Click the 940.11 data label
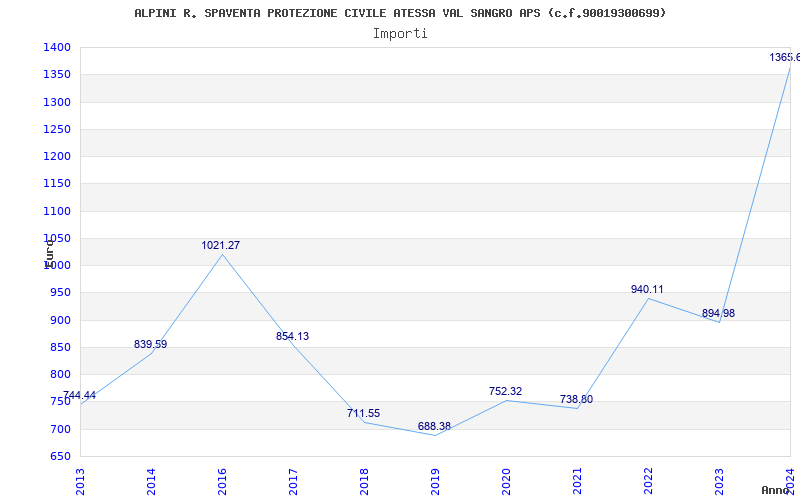 (x=647, y=289)
